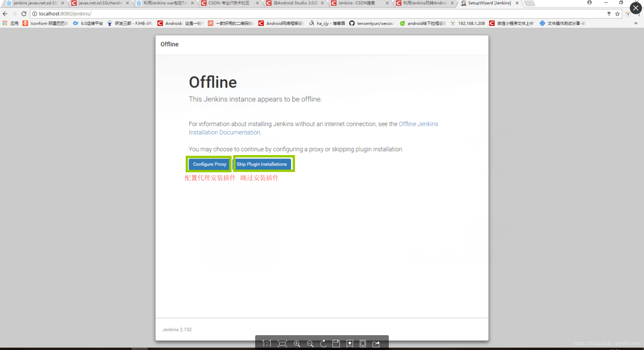Viewport: 644px width, 350px height.
Task: Open the ha_cjy - 博客园 bookmark
Action: coord(327,23)
